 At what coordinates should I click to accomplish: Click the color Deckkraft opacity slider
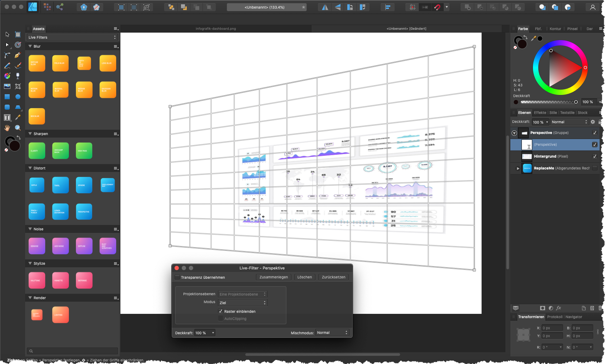point(548,102)
